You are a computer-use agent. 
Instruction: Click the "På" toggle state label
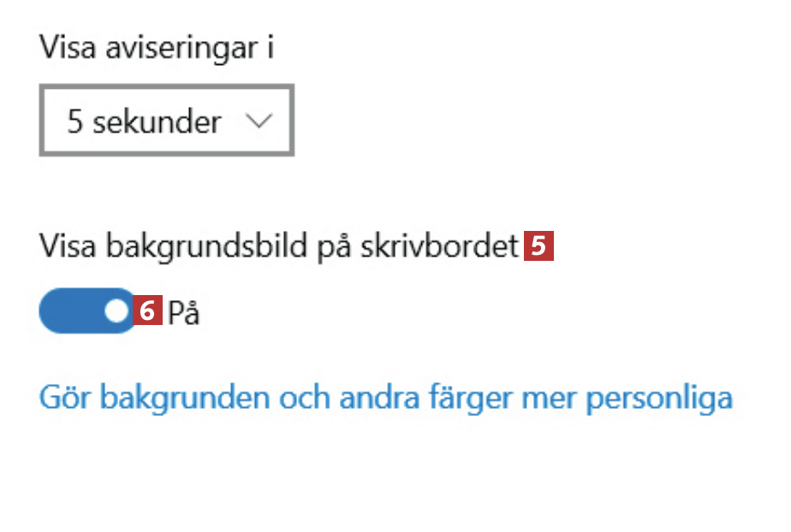183,313
